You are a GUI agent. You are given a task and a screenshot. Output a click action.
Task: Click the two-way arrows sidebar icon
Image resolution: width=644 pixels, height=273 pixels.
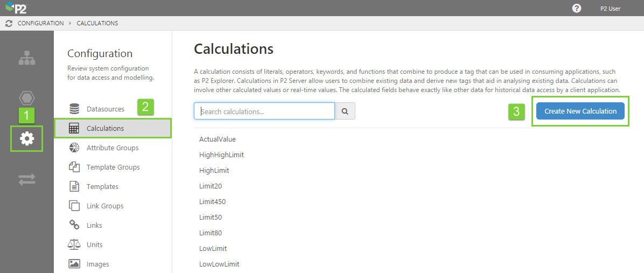pos(26,179)
